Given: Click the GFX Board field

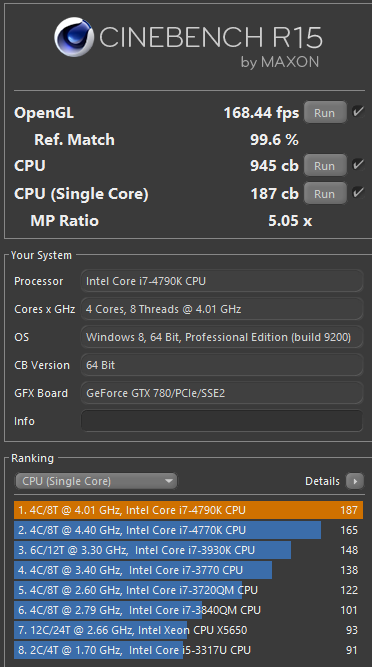Looking at the screenshot, I should pyautogui.click(x=222, y=393).
